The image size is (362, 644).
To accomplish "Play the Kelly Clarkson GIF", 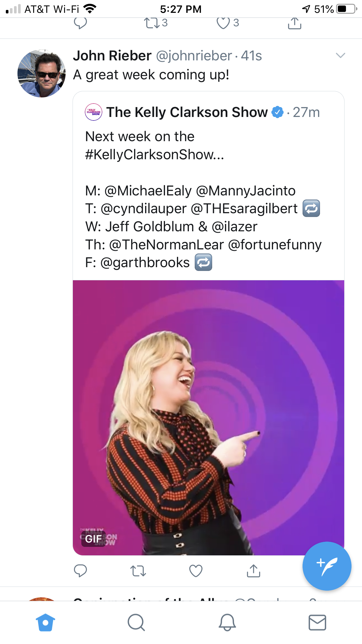I will [208, 417].
